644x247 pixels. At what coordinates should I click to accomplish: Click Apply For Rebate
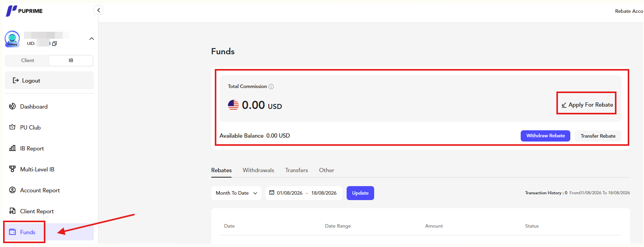(x=587, y=105)
